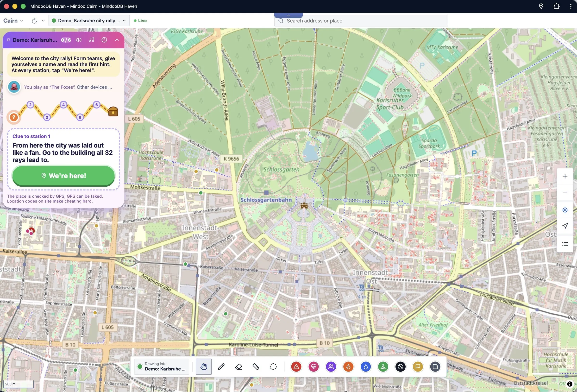Screen dimensions: 577x392
Task: Select the pencil draw tool
Action: [x=221, y=367]
